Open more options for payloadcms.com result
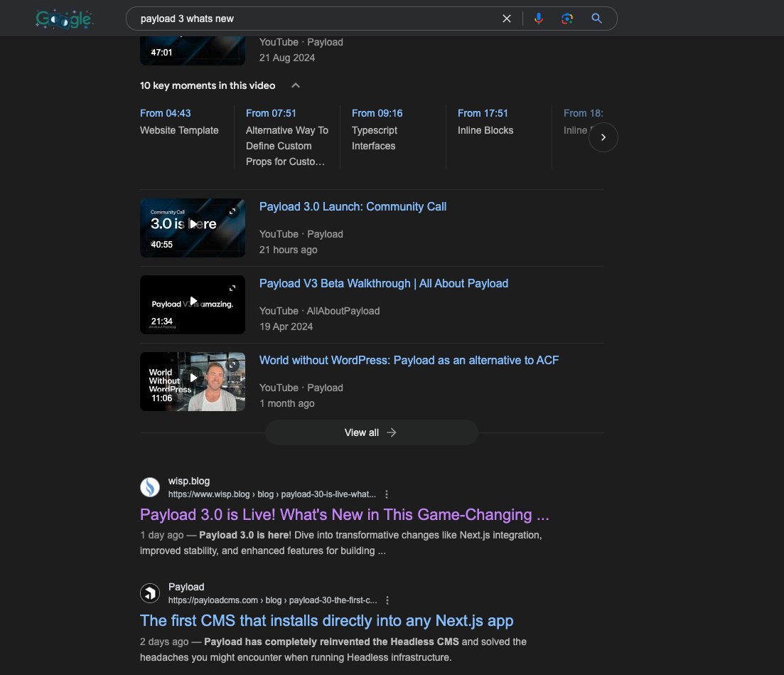Image resolution: width=784 pixels, height=675 pixels. click(387, 600)
